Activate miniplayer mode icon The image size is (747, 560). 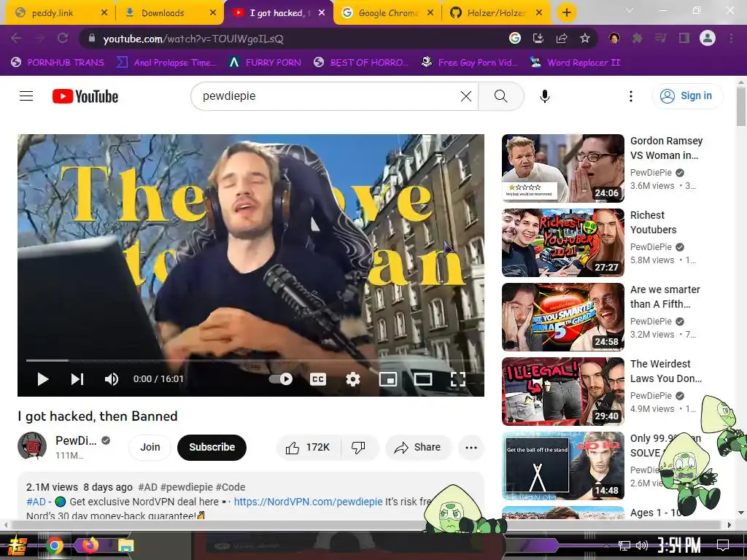(x=388, y=379)
